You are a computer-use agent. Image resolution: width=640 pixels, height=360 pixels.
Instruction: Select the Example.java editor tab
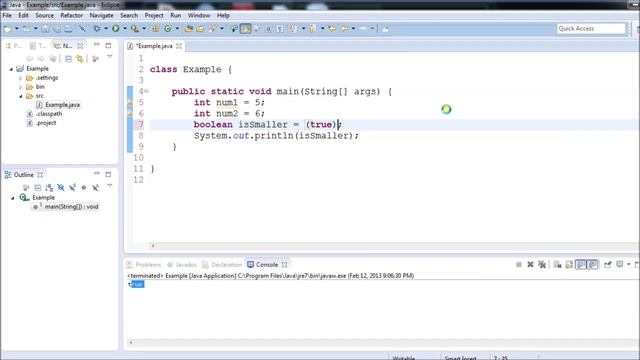154,46
